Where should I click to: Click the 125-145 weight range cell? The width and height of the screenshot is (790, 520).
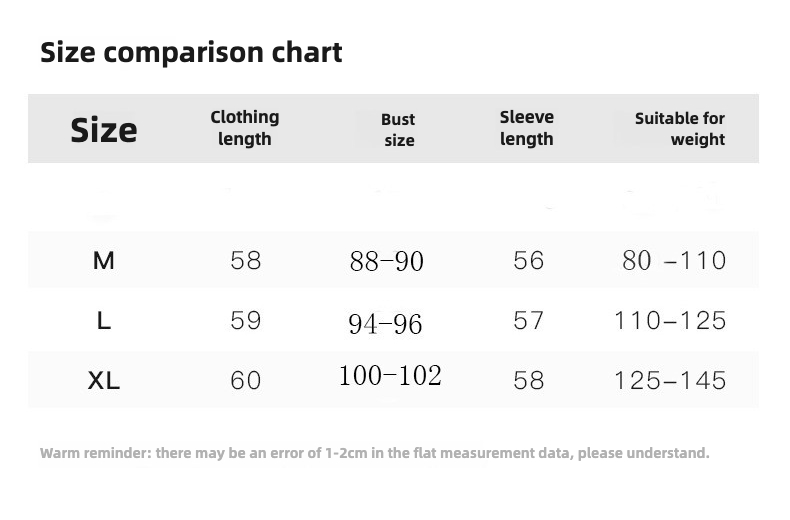tap(670, 381)
